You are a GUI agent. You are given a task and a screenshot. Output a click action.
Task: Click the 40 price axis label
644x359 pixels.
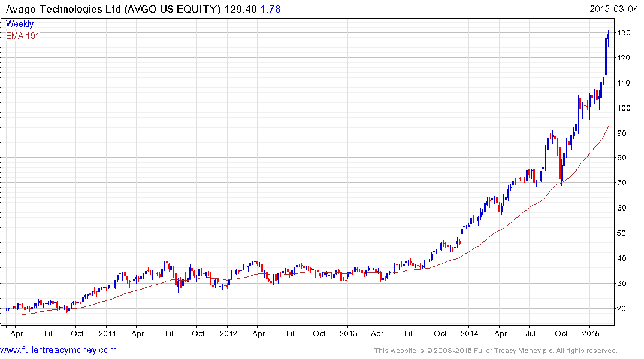point(622,258)
